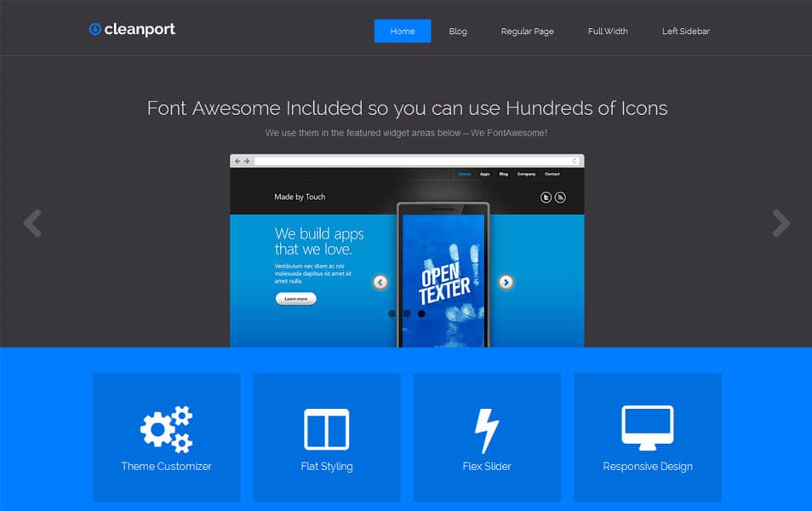This screenshot has height=511, width=812.
Task: Go to previous slide with the left arrow
Action: pyautogui.click(x=31, y=223)
